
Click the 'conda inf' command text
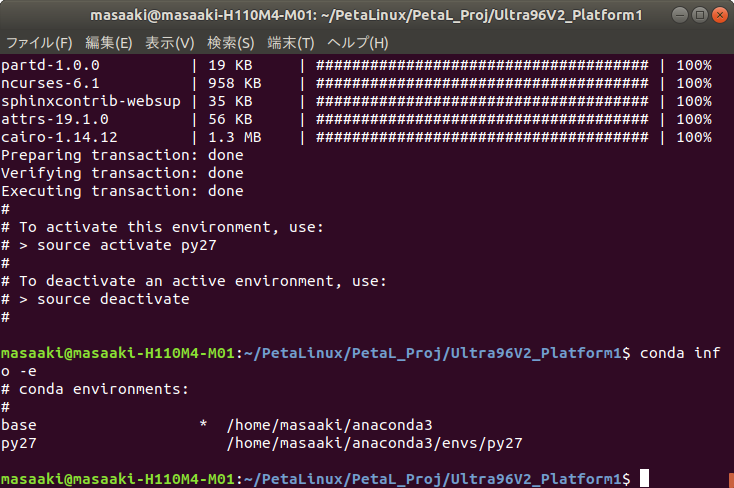(x=680, y=353)
